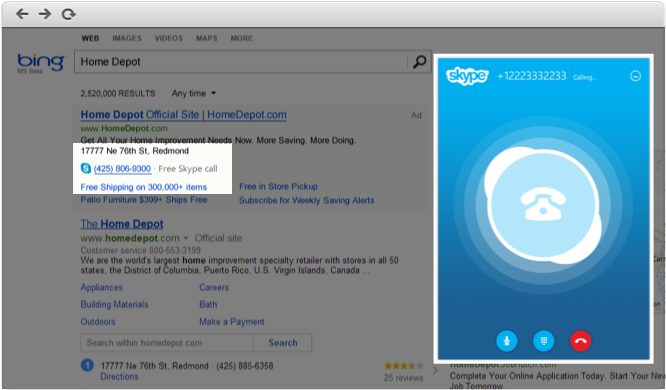Click the www.HomeDepot.com green ad URL
This screenshot has height=390, width=666.
(x=124, y=128)
